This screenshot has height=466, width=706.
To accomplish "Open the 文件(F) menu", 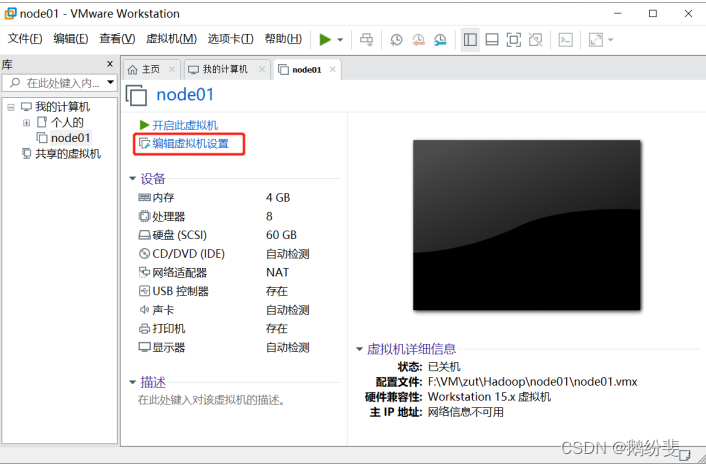I will (x=25, y=39).
